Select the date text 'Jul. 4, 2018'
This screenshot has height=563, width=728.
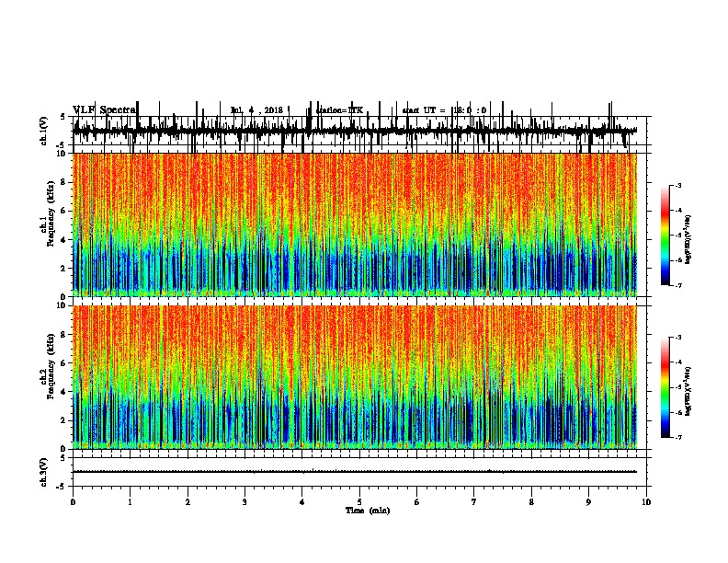[x=256, y=110]
